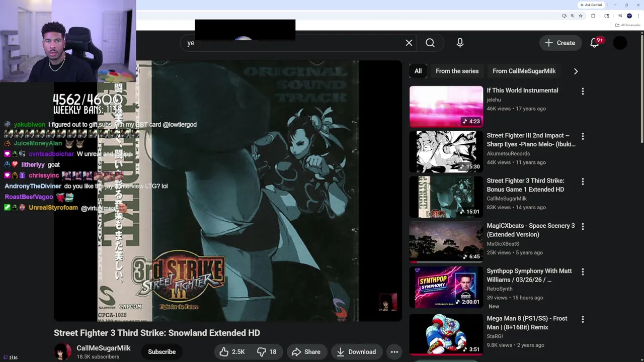Screen dimensions: 644x362
Task: Clear the YouTube search box with the X
Action: point(409,43)
